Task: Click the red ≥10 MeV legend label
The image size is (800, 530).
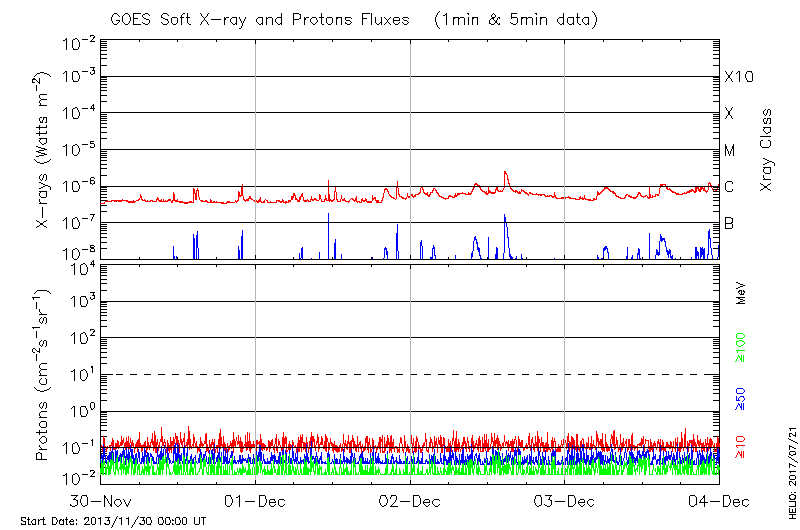Action: pyautogui.click(x=742, y=446)
